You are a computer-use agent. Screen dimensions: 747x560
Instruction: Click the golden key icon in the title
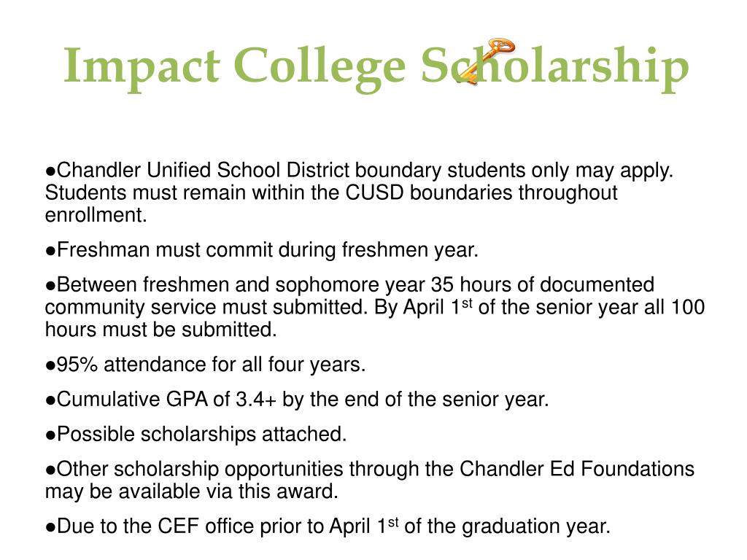(485, 61)
